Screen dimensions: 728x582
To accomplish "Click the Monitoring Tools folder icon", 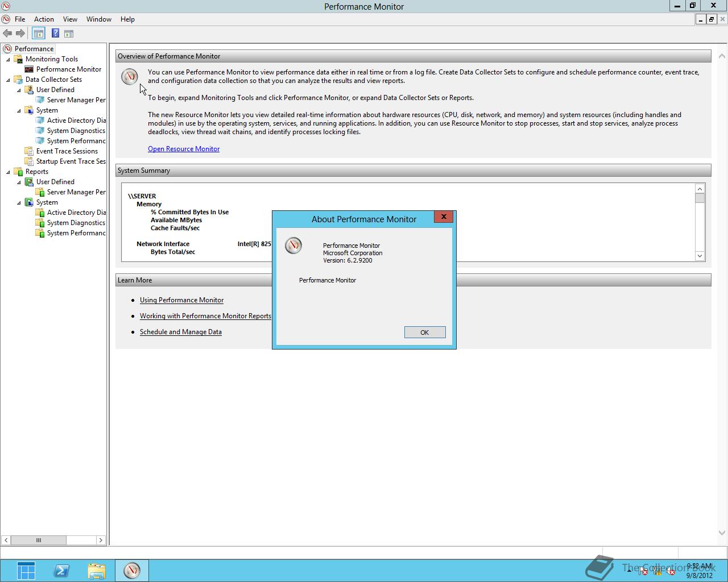I will [18, 59].
